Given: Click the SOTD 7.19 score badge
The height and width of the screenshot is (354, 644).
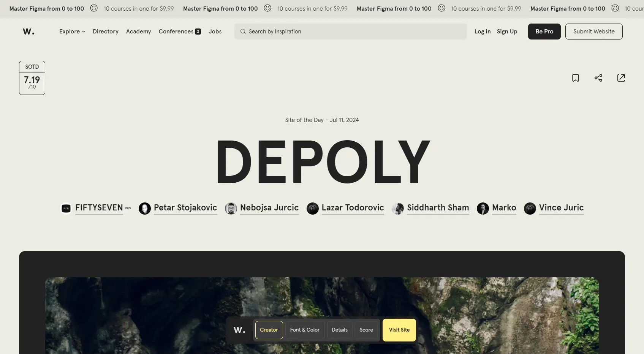Looking at the screenshot, I should tap(32, 78).
